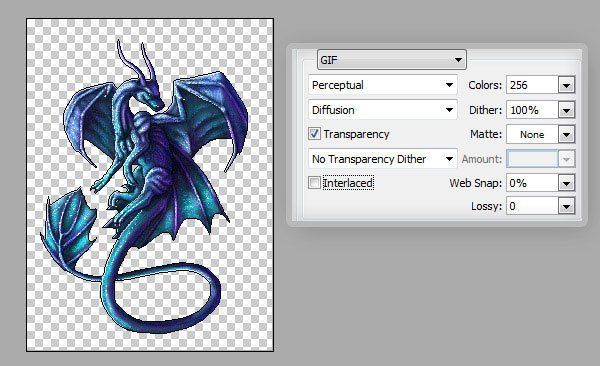Expand the Lossy value dropdown arrow

[566, 207]
